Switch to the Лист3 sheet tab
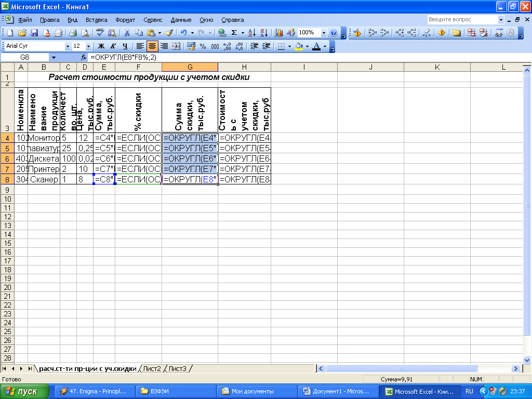The image size is (532, 399). [x=177, y=368]
